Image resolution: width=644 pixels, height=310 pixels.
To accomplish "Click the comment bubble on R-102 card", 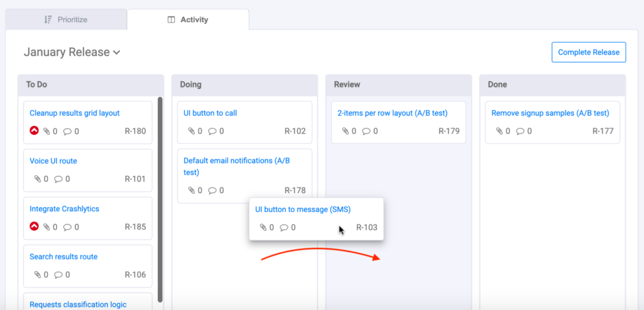I will (213, 131).
